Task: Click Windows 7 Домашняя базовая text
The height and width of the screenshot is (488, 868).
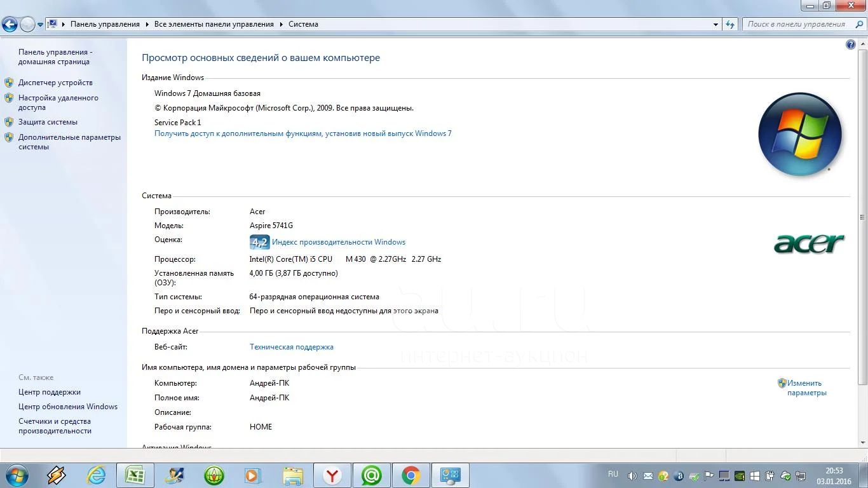Action: pyautogui.click(x=208, y=93)
